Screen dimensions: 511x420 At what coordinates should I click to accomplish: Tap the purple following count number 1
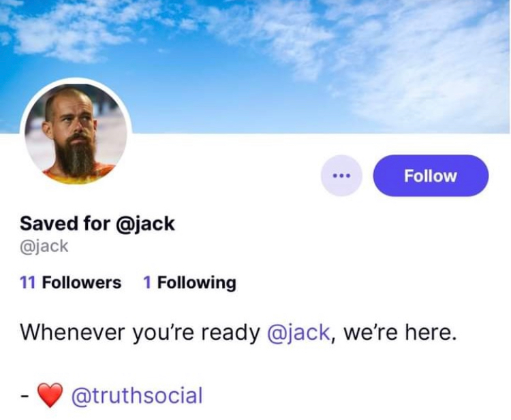click(x=147, y=282)
